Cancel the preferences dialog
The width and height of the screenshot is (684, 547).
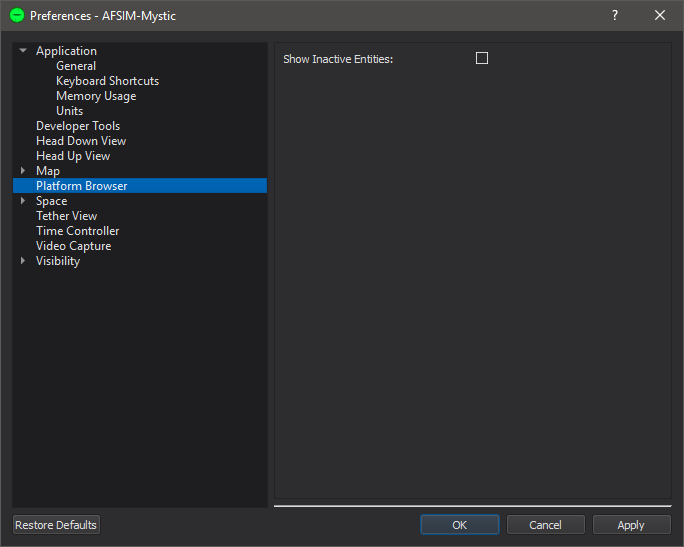(x=545, y=524)
